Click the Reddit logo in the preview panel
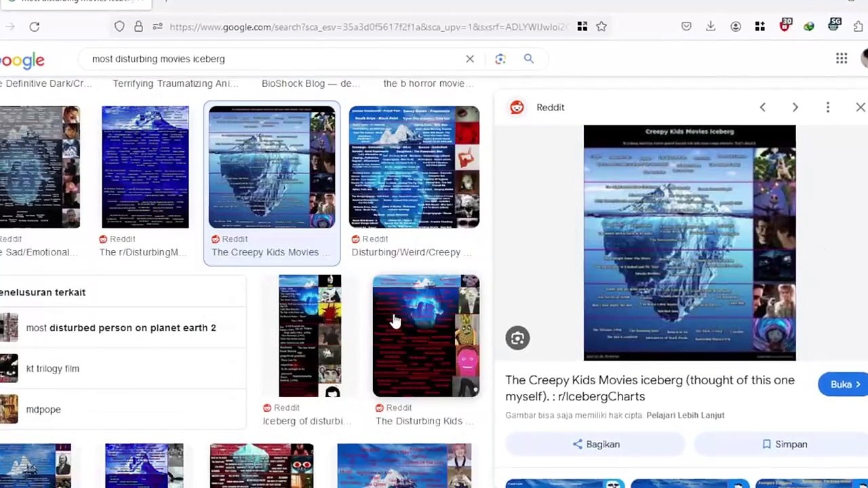The height and width of the screenshot is (488, 868). [x=517, y=107]
